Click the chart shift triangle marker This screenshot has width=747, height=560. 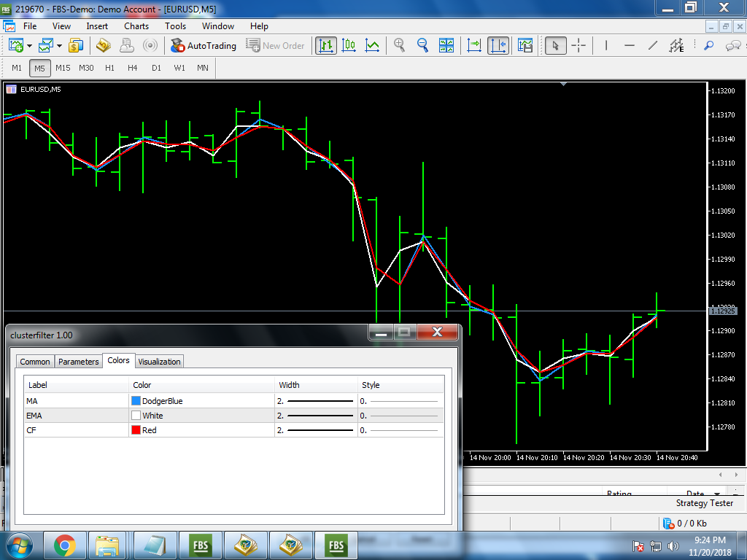tap(564, 85)
